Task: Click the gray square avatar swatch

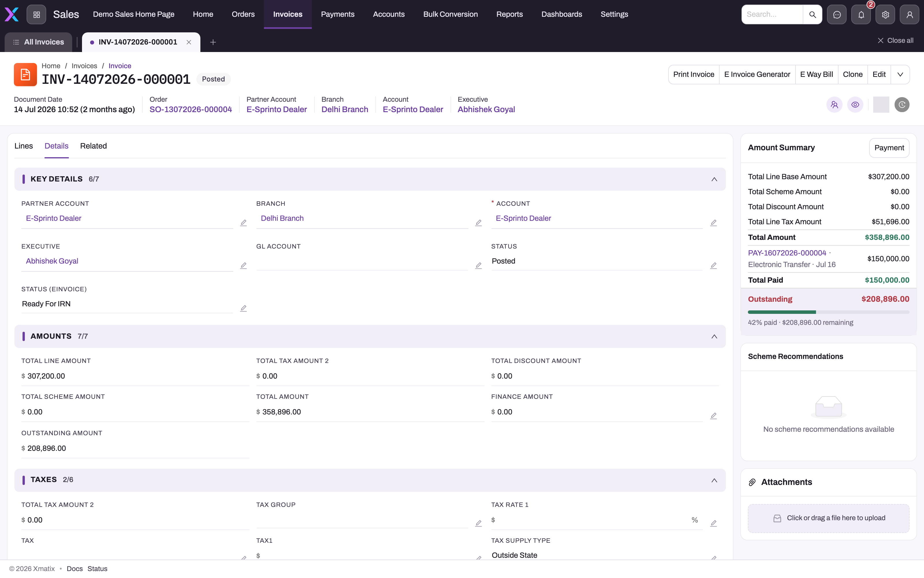Action: coord(881,105)
